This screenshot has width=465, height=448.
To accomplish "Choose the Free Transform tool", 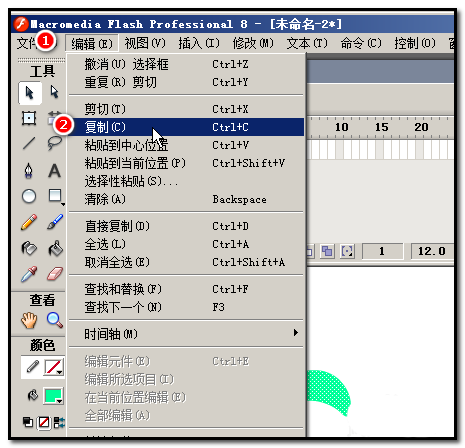I will click(29, 118).
